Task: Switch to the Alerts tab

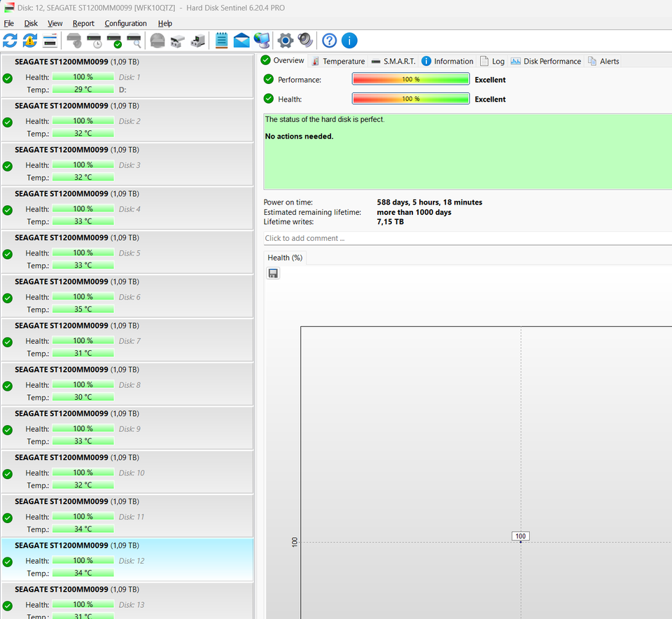Action: pos(603,62)
